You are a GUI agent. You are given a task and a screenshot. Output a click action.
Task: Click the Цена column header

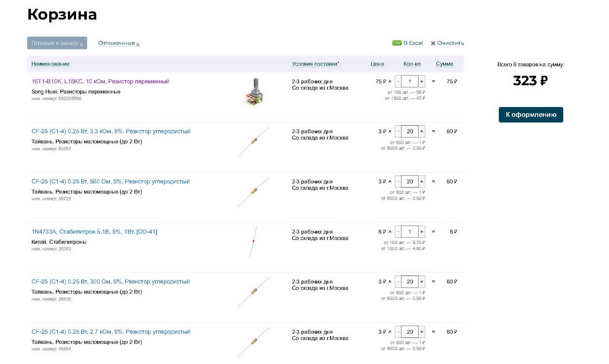click(377, 64)
